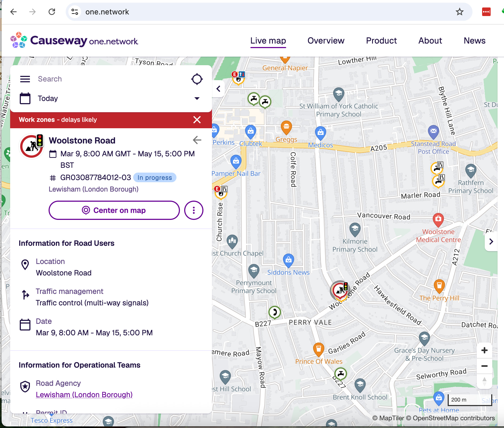Open the Overview navigation tab

click(x=326, y=41)
